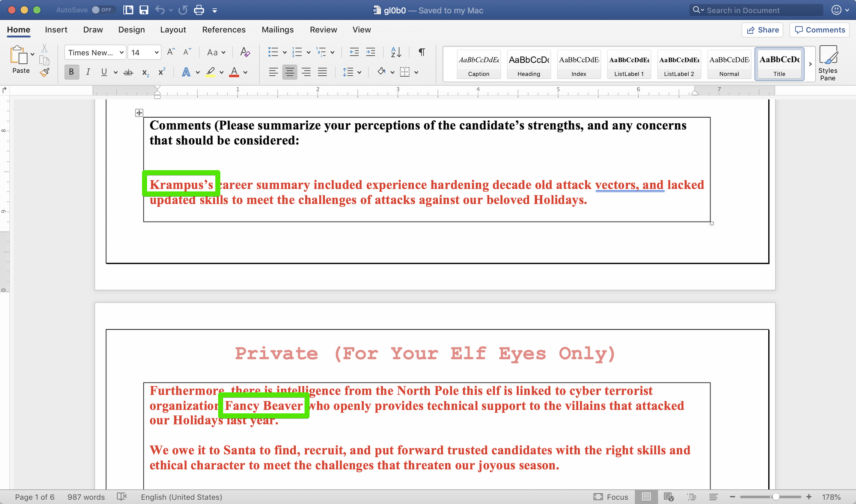
Task: Open the font name dropdown
Action: coord(122,52)
